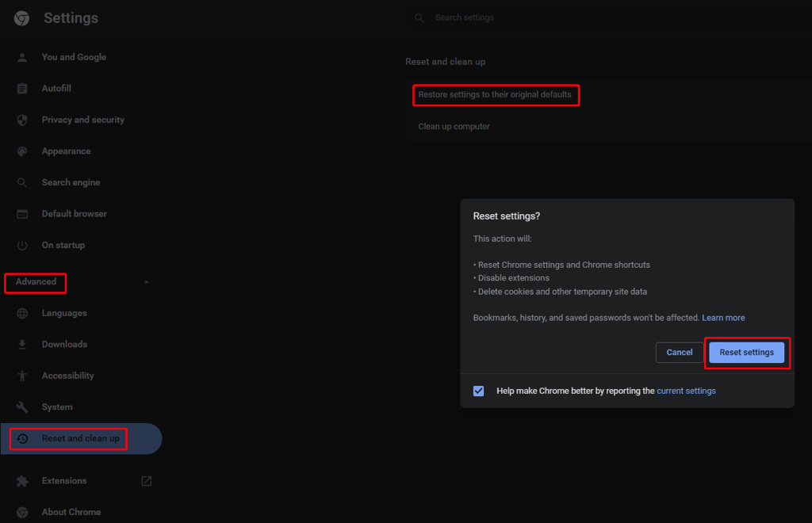Click the Privacy and security shield icon
The height and width of the screenshot is (523, 812).
click(22, 120)
